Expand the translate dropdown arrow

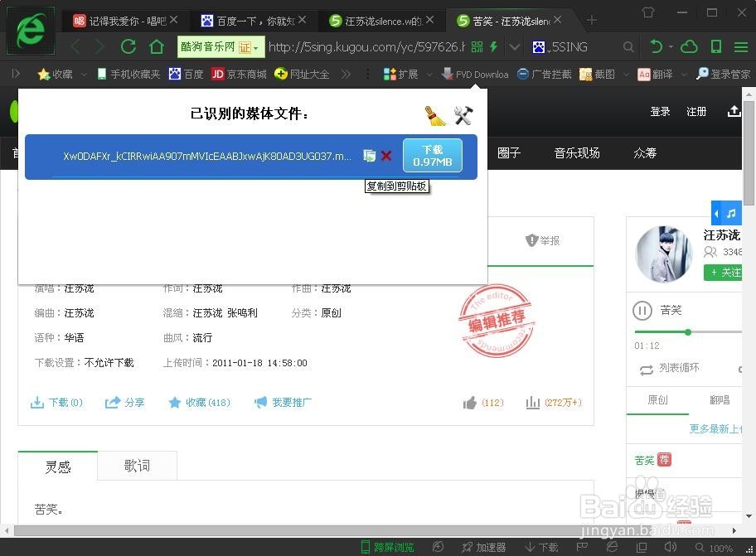point(684,75)
